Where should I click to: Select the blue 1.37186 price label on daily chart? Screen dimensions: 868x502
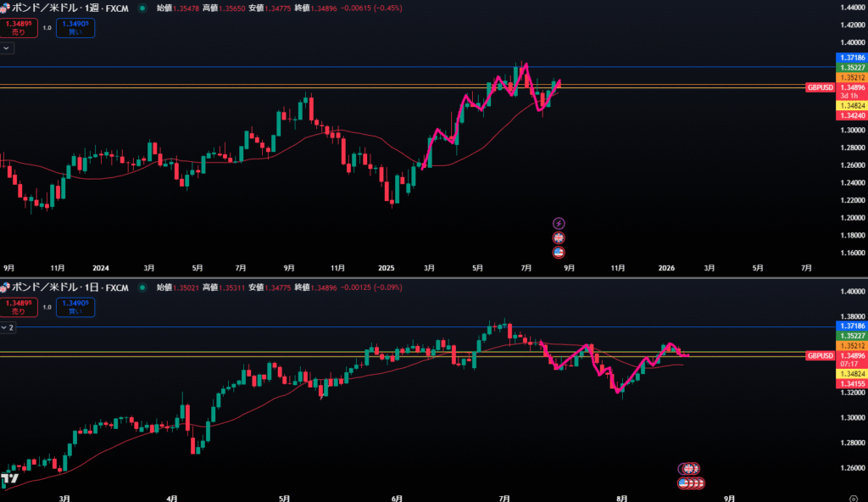pos(851,326)
